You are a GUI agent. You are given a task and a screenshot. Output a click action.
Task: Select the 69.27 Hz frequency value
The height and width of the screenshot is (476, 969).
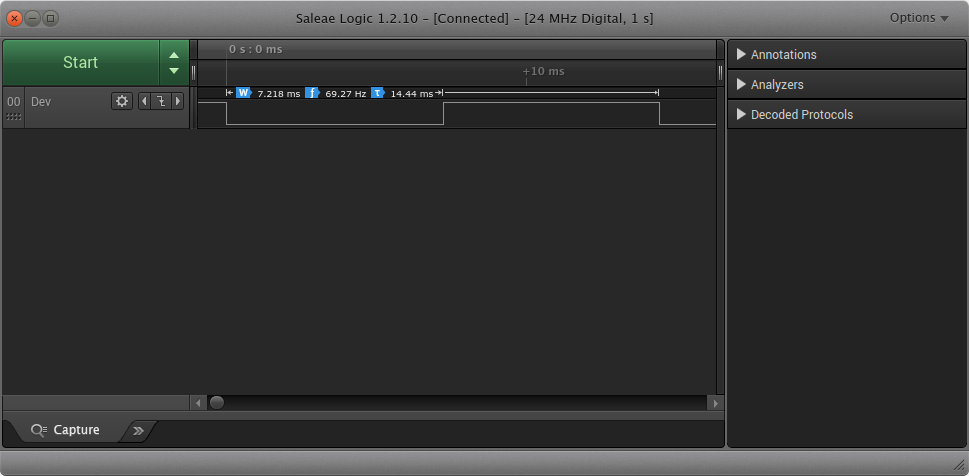(345, 93)
